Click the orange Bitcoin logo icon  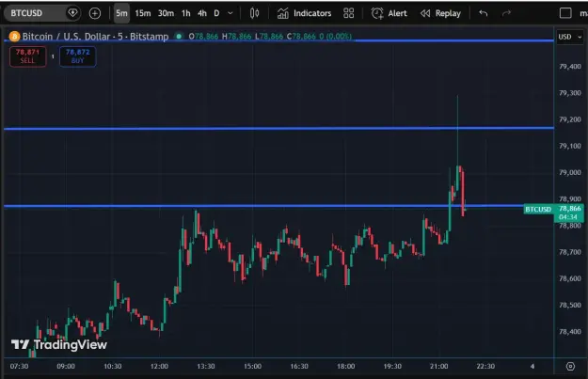click(x=14, y=37)
